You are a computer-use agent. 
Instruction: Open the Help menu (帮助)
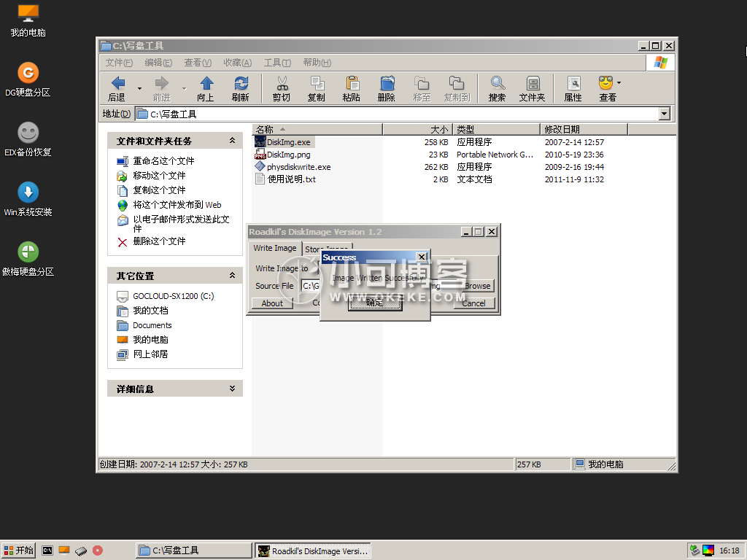click(317, 63)
